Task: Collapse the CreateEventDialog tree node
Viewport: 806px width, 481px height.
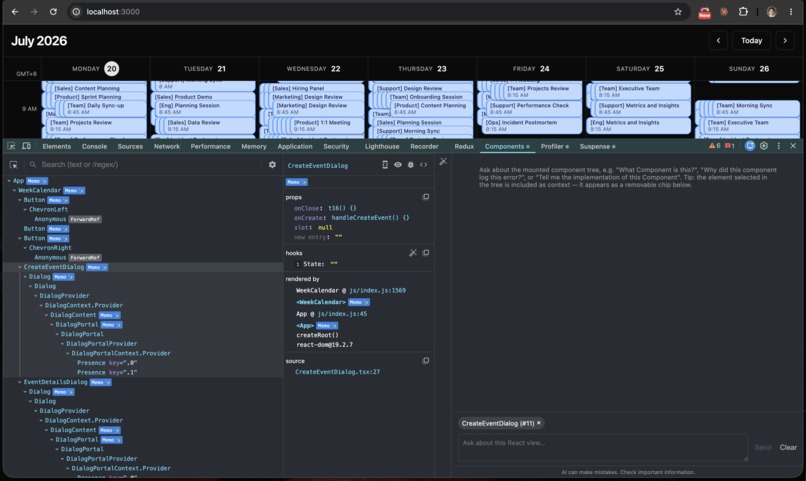Action: tap(20, 267)
